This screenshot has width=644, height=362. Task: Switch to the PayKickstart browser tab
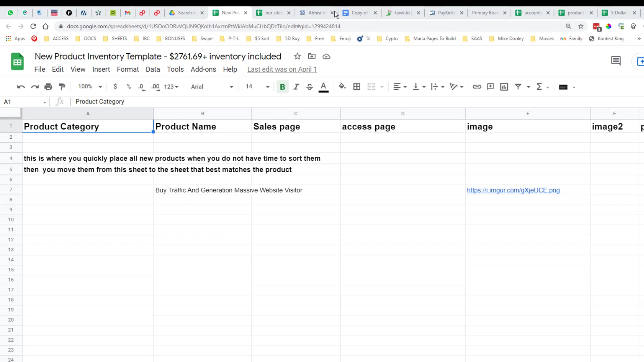tap(446, 13)
